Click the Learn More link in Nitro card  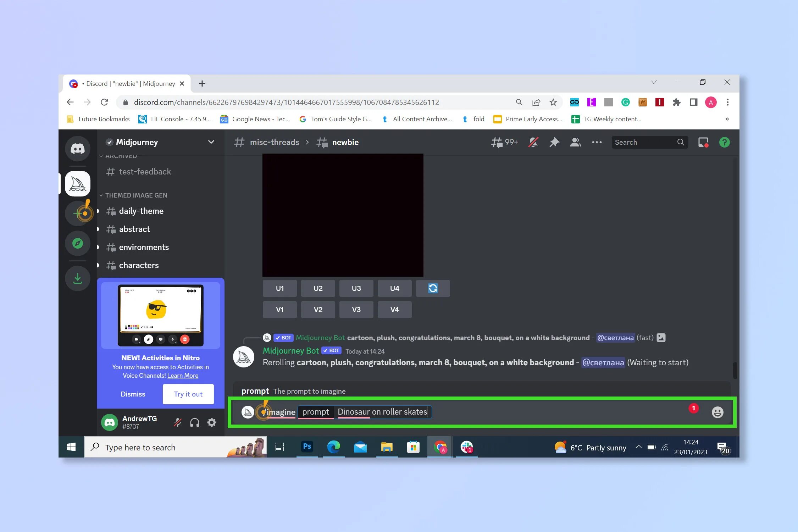tap(183, 376)
